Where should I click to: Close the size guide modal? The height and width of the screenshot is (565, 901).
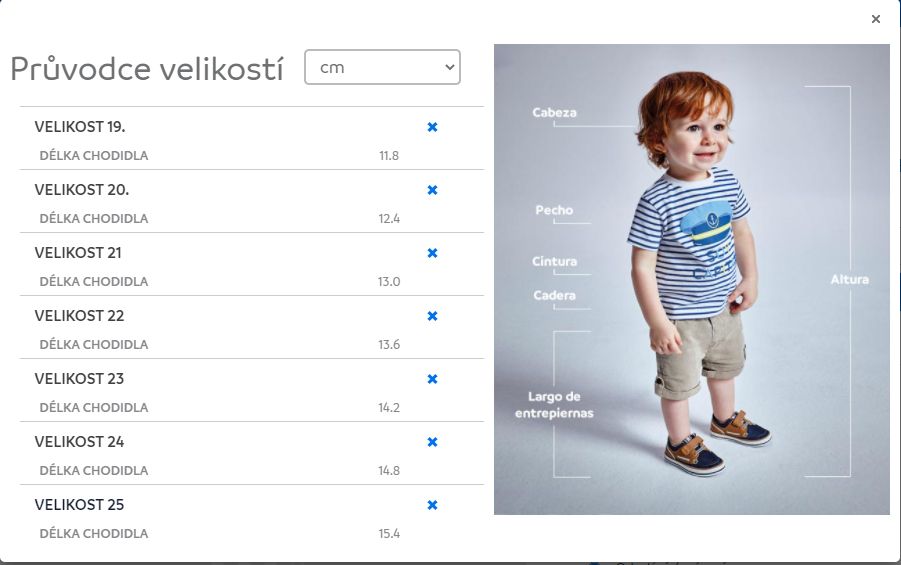coord(876,19)
